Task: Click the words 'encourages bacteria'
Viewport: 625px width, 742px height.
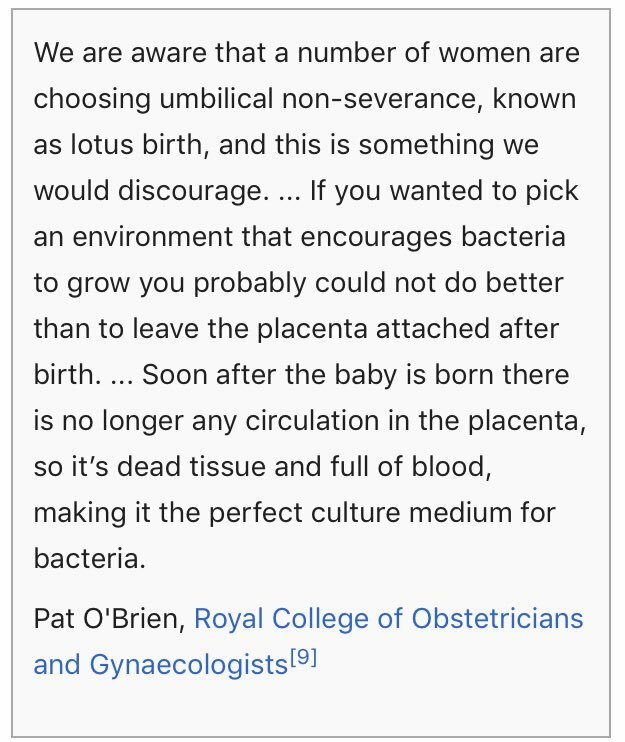Action: click(x=432, y=237)
